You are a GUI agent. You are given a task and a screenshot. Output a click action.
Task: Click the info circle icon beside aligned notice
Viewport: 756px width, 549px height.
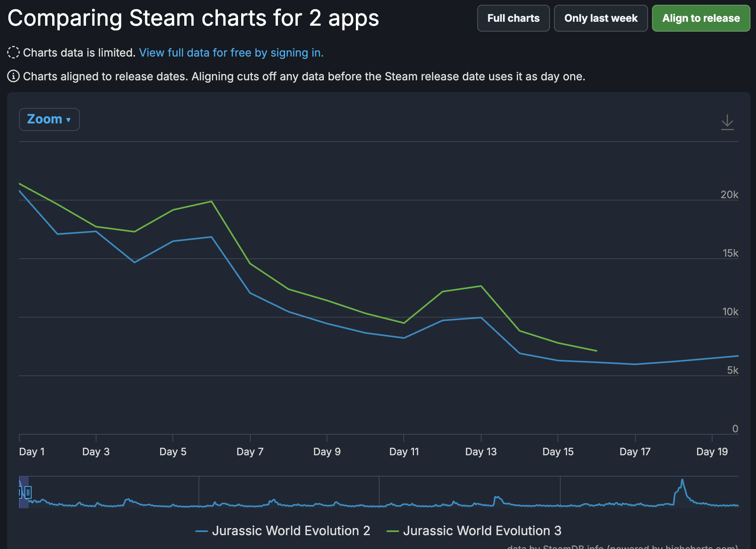13,76
